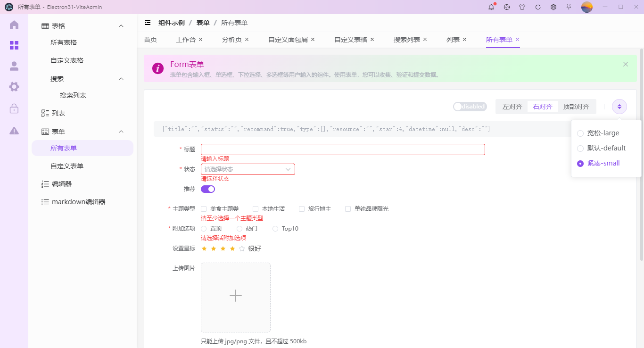
Task: Click the theme skin (shirt) icon
Action: point(522,7)
